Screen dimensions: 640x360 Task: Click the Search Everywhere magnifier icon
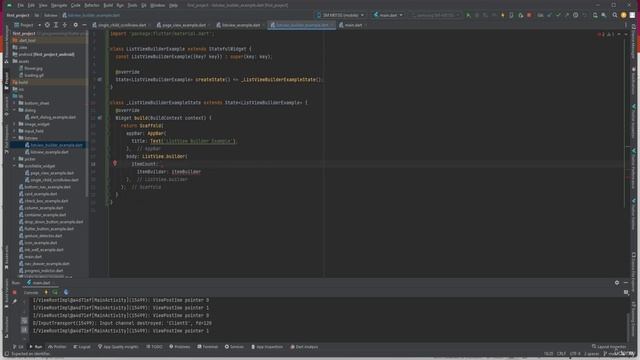pos(615,15)
